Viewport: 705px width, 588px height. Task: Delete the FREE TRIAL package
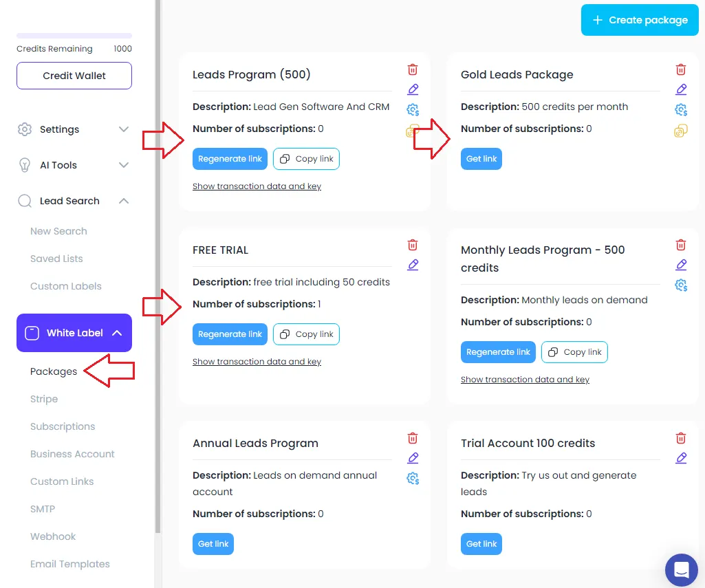pyautogui.click(x=412, y=245)
